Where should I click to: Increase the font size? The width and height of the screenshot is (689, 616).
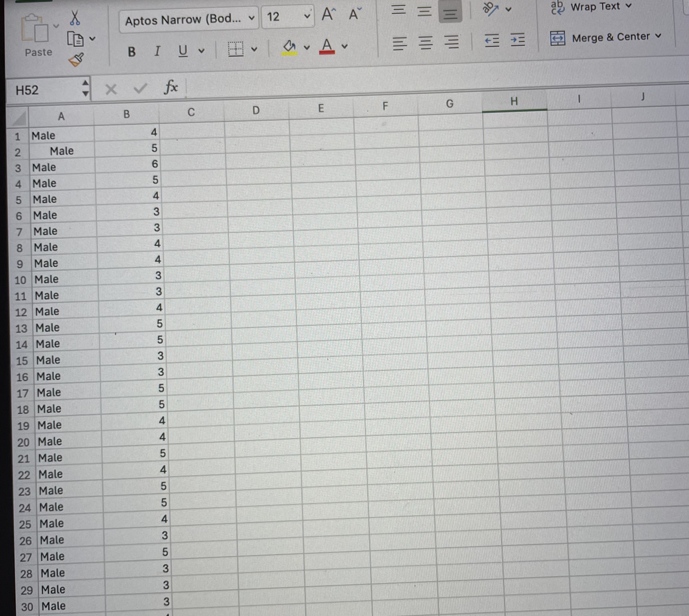tap(328, 14)
